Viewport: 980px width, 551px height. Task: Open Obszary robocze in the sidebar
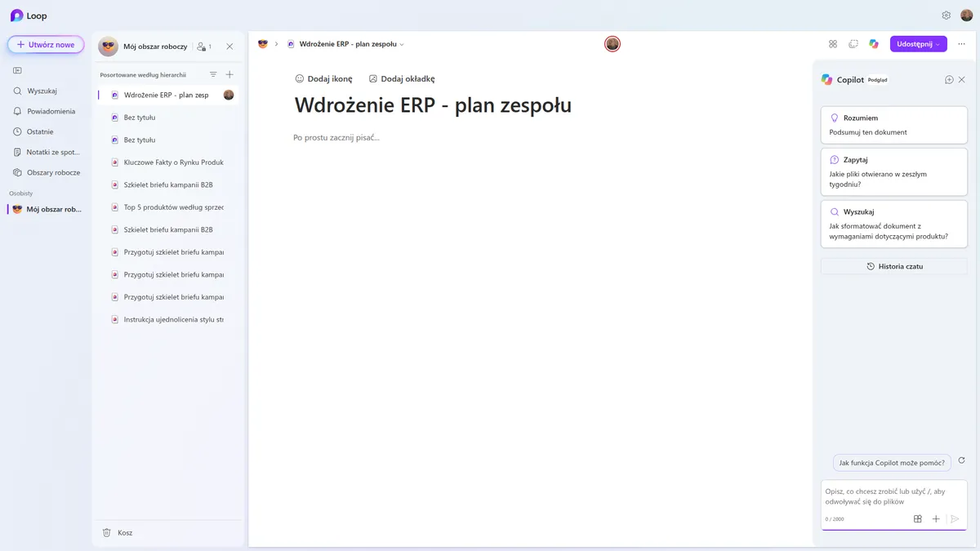tap(46, 172)
